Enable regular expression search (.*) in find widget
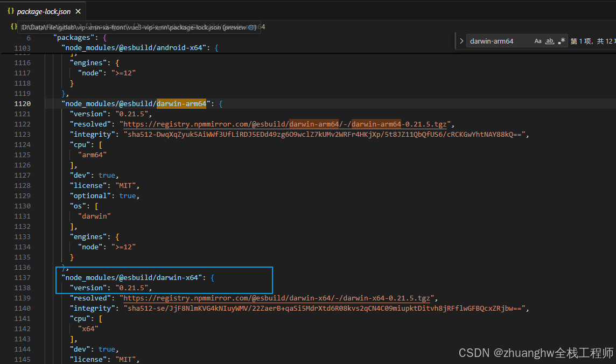The height and width of the screenshot is (364, 616). coord(562,40)
